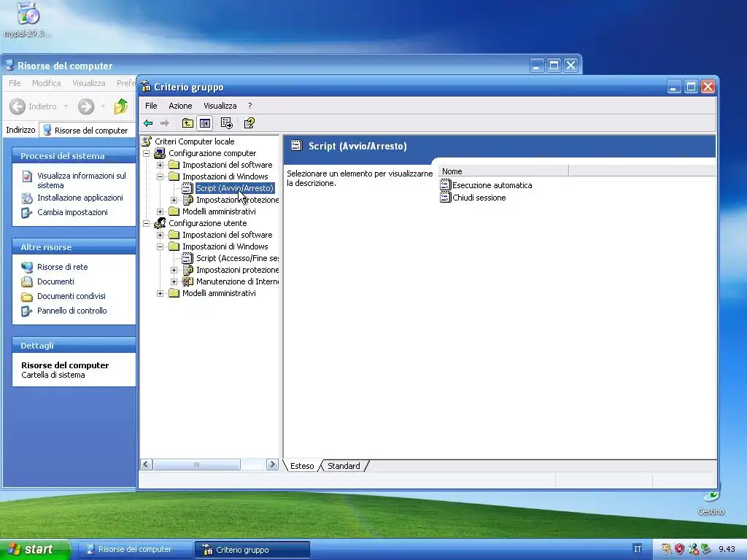Click the tree pane horizontal scrollbar thumb
Image resolution: width=747 pixels, height=560 pixels.
(196, 464)
